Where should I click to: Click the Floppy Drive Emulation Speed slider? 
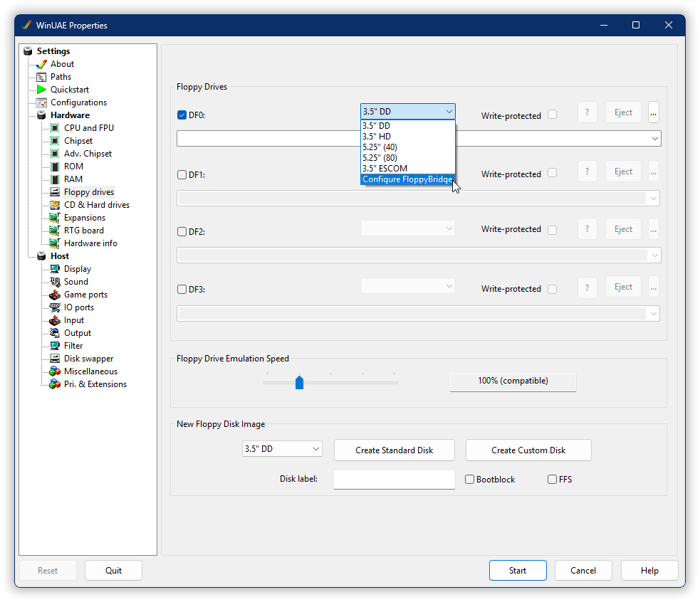(299, 382)
